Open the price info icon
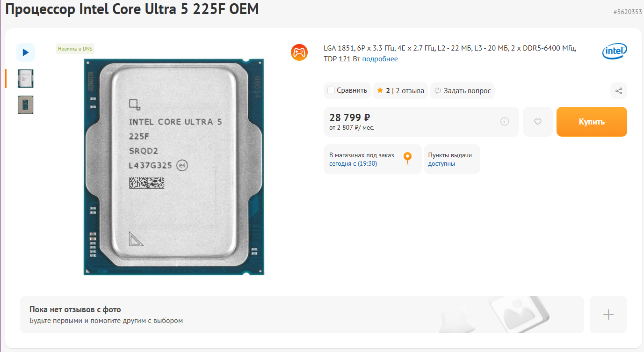The width and height of the screenshot is (644, 352). point(505,122)
